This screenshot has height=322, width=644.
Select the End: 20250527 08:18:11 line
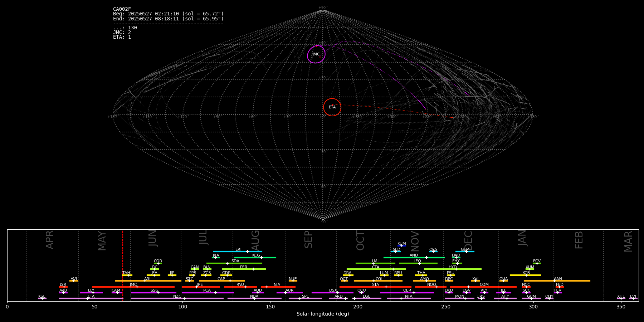coord(168,19)
